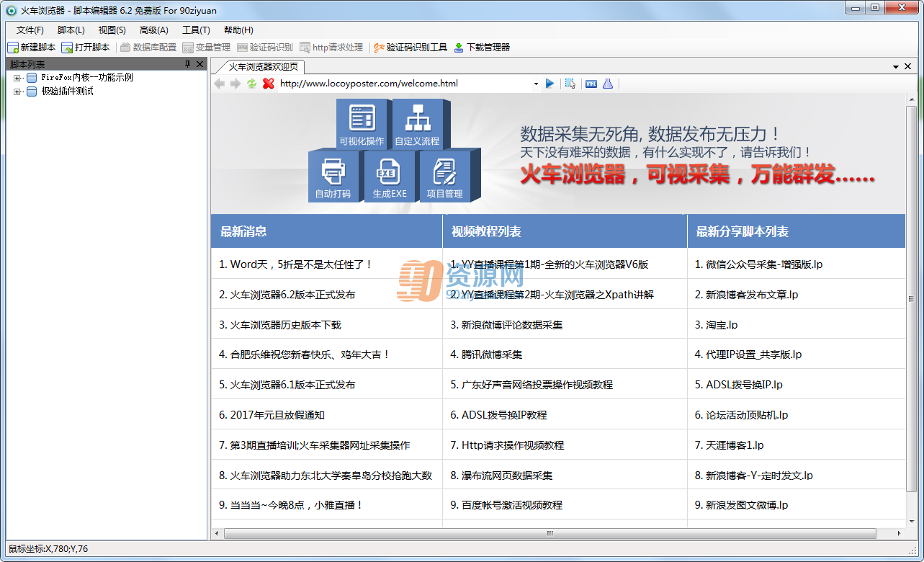Click the 新建脚本 new script toolbar button
The image size is (924, 562).
click(32, 48)
